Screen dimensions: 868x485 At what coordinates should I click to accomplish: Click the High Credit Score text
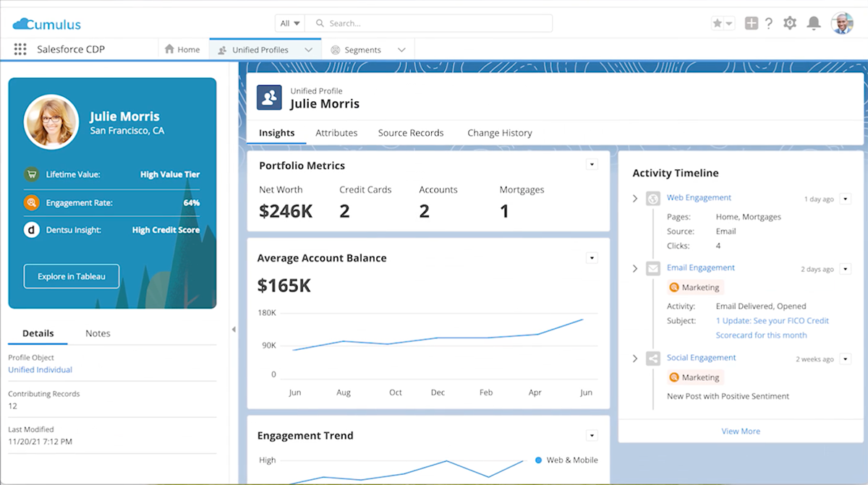[166, 230]
